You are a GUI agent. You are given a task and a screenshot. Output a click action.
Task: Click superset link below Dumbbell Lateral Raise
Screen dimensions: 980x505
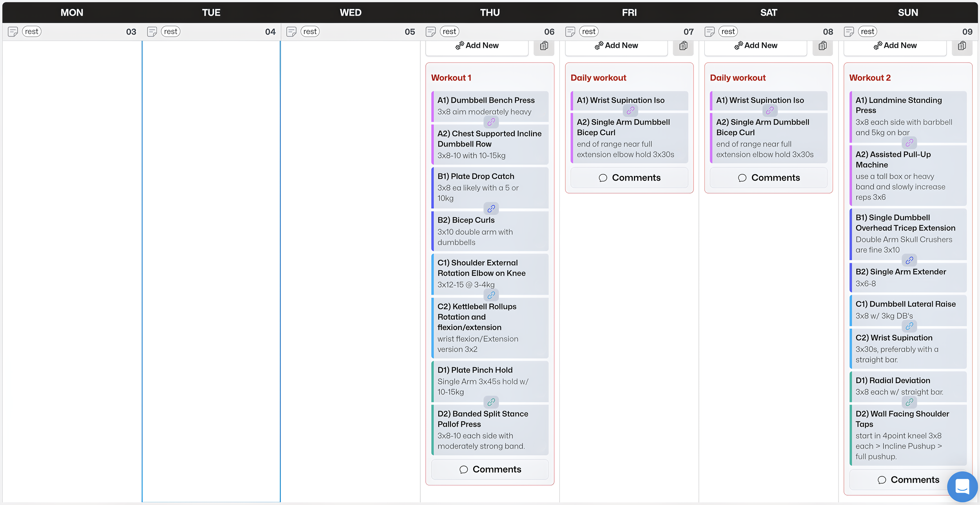pos(909,326)
